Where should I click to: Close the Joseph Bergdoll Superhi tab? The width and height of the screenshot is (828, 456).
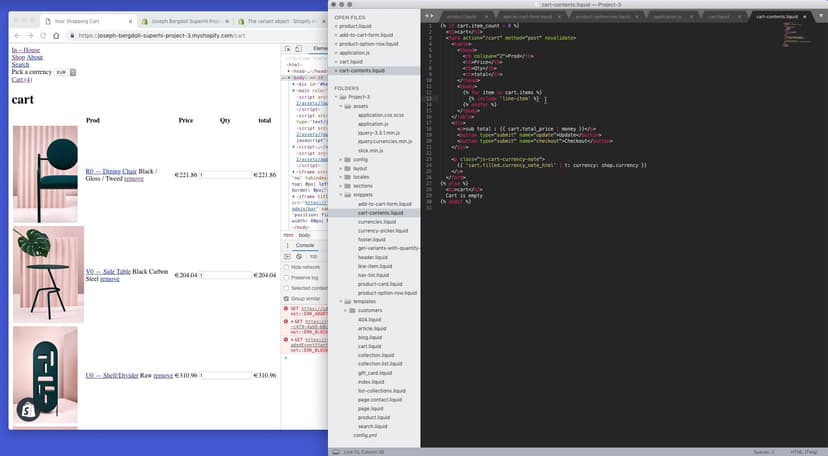point(228,21)
